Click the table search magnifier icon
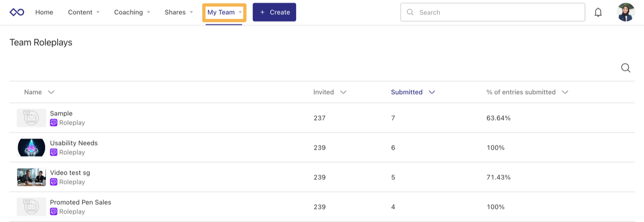This screenshot has width=644, height=222. (625, 68)
